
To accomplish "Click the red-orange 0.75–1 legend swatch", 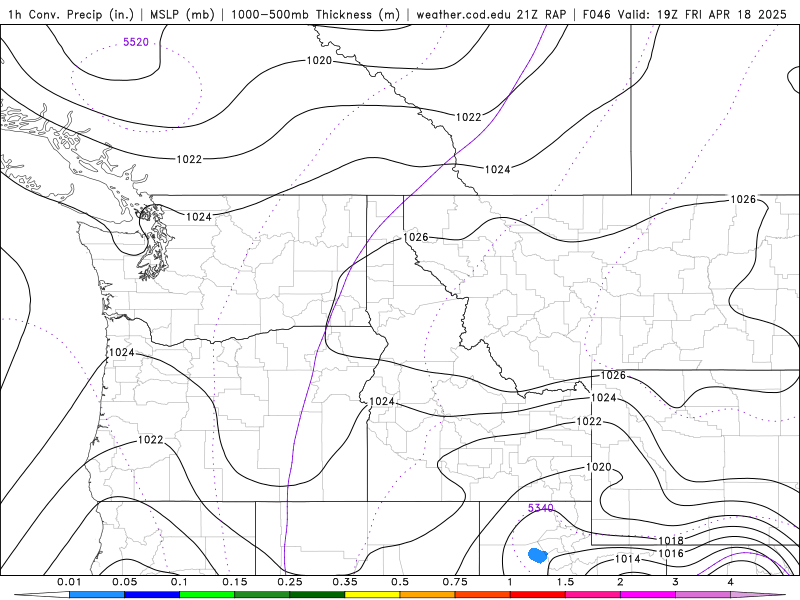I will pyautogui.click(x=483, y=595).
